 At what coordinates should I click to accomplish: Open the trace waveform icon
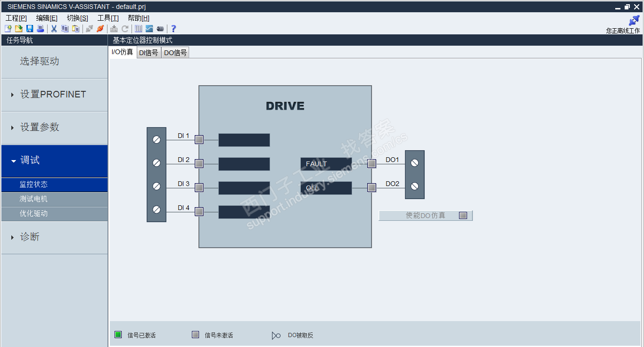[x=149, y=29]
